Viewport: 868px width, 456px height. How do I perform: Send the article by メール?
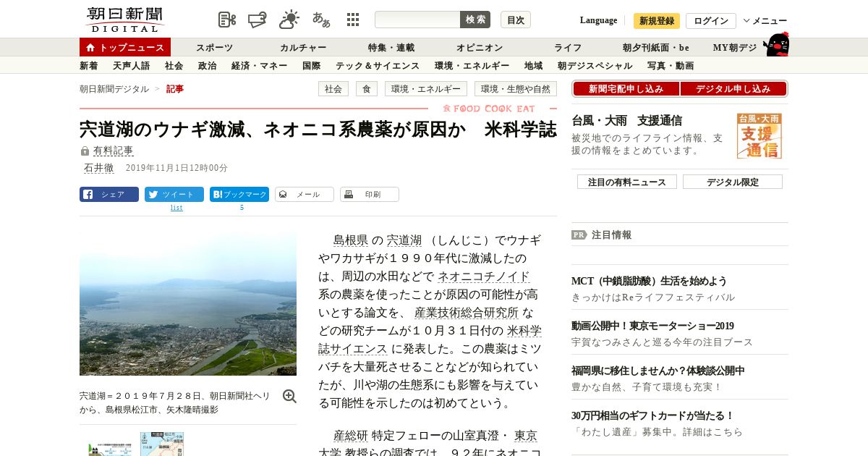[305, 195]
